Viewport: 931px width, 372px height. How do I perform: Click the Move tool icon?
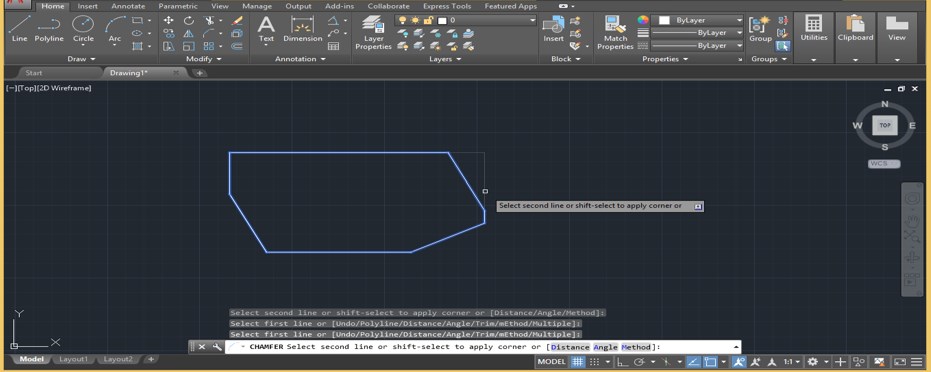coord(169,20)
